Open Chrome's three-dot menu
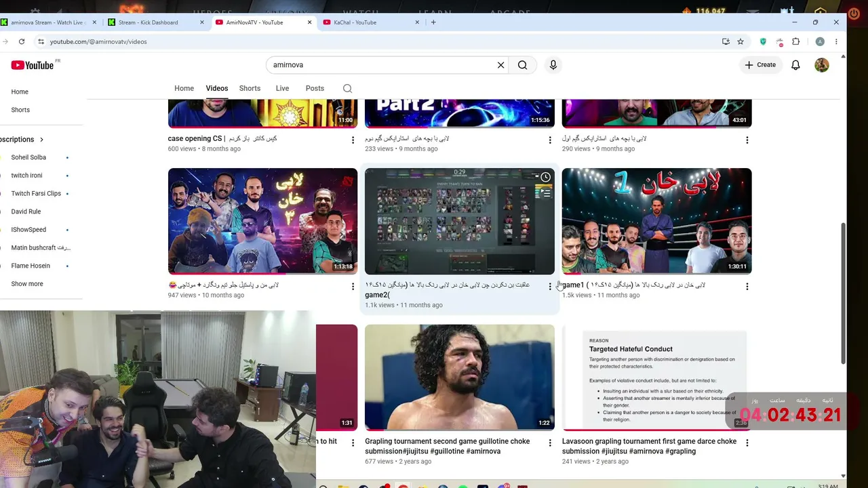This screenshot has width=868, height=488. (x=836, y=41)
